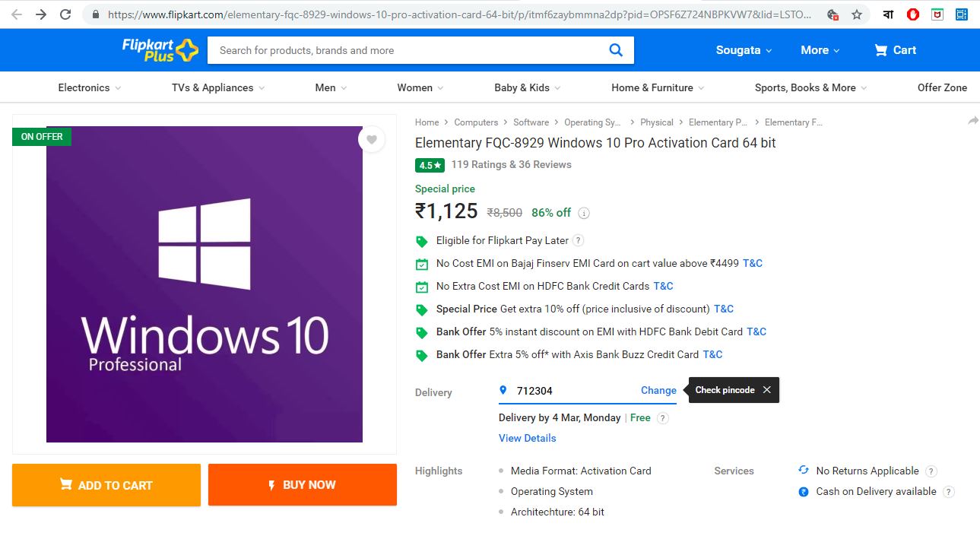Click the search magnifier icon
This screenshot has width=980, height=536.
click(616, 50)
